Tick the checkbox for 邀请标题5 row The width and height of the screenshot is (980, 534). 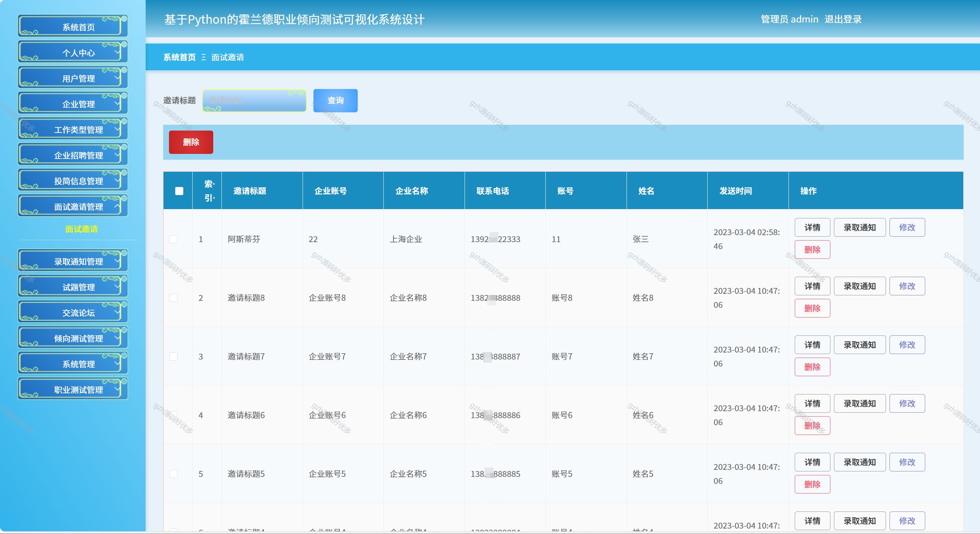point(174,474)
